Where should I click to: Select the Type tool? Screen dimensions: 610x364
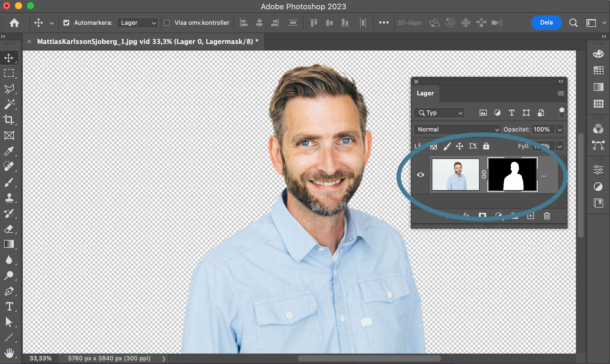9,306
